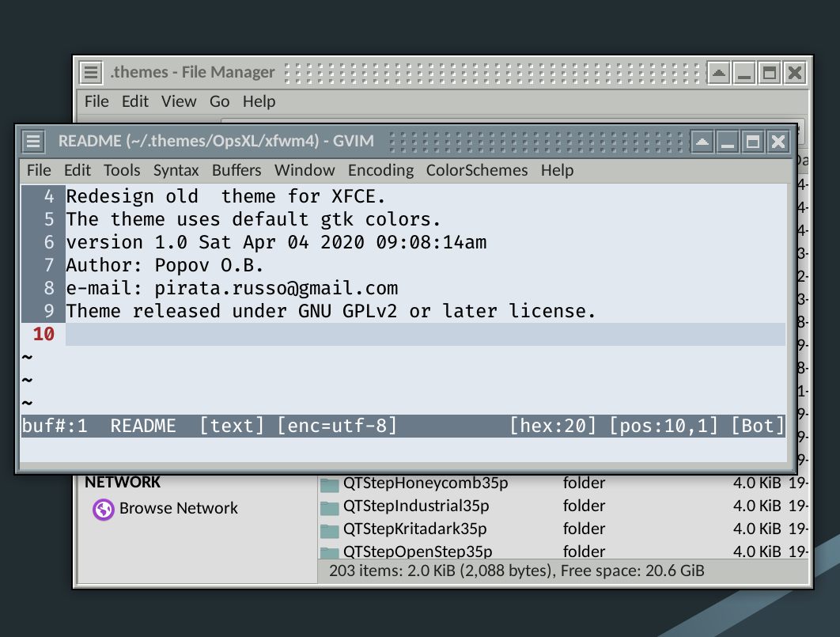Click the [enc=utf-8] status bar entry

pos(337,426)
